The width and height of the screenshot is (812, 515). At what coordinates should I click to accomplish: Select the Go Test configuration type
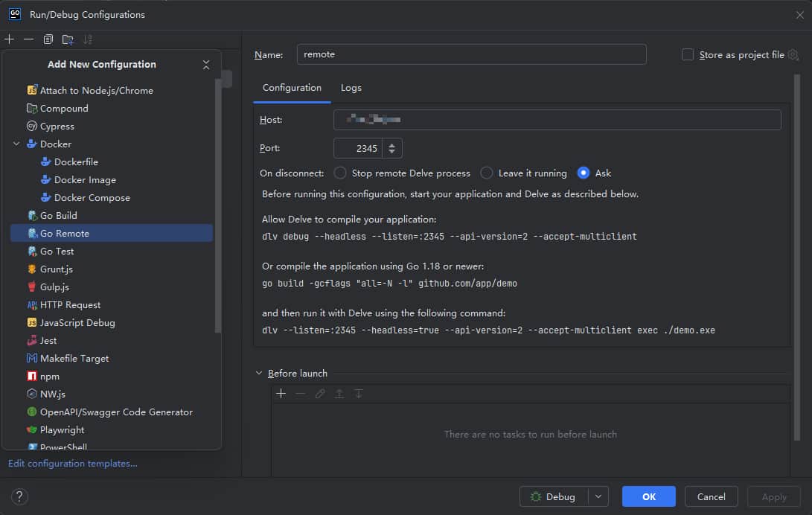tap(112, 251)
